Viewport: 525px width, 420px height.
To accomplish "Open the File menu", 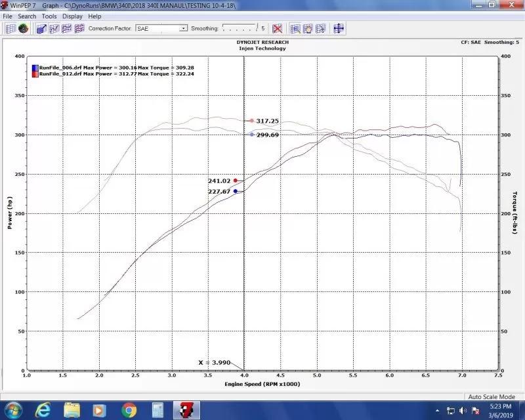I will click(x=7, y=16).
